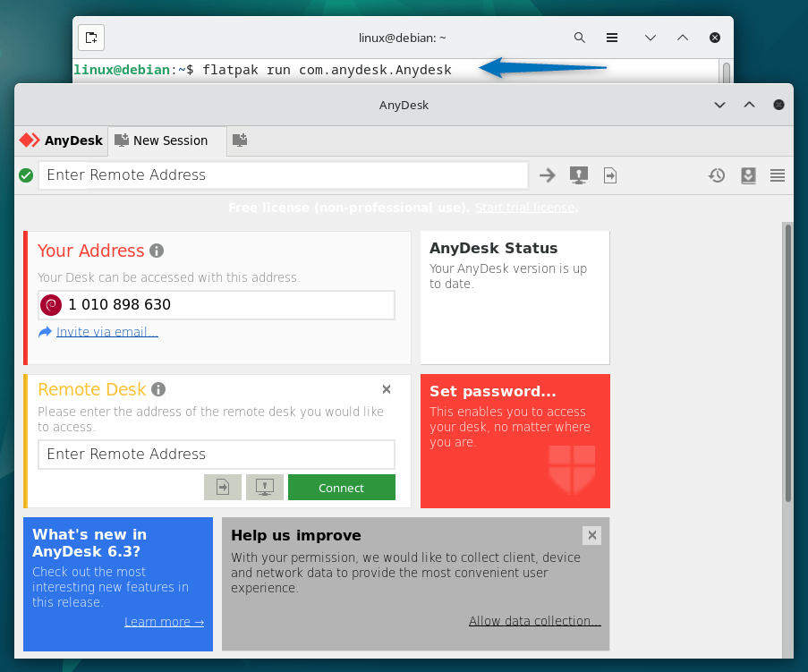Click Invite via email link
The height and width of the screenshot is (672, 808).
coord(106,332)
